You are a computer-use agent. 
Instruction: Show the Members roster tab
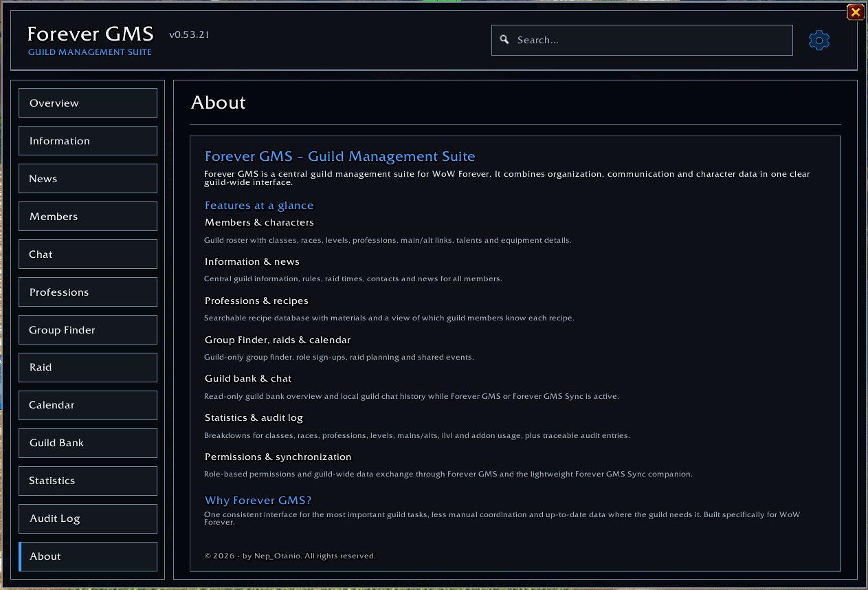88,217
